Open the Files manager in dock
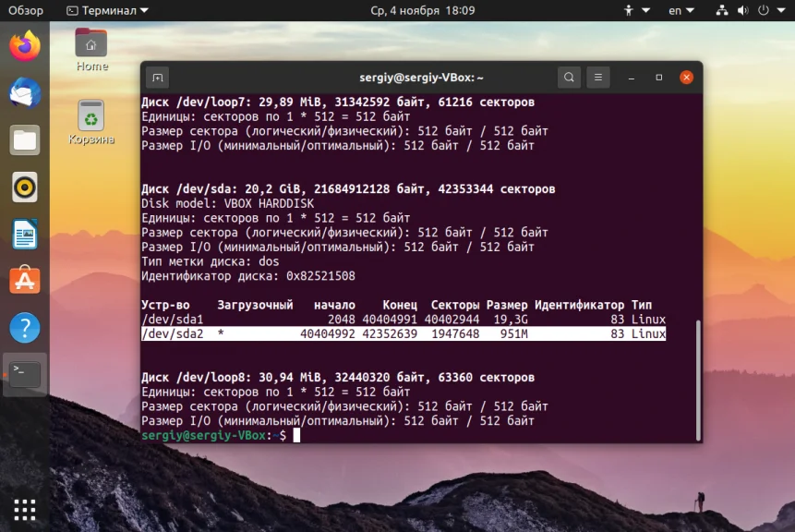This screenshot has height=532, width=795. (x=25, y=140)
